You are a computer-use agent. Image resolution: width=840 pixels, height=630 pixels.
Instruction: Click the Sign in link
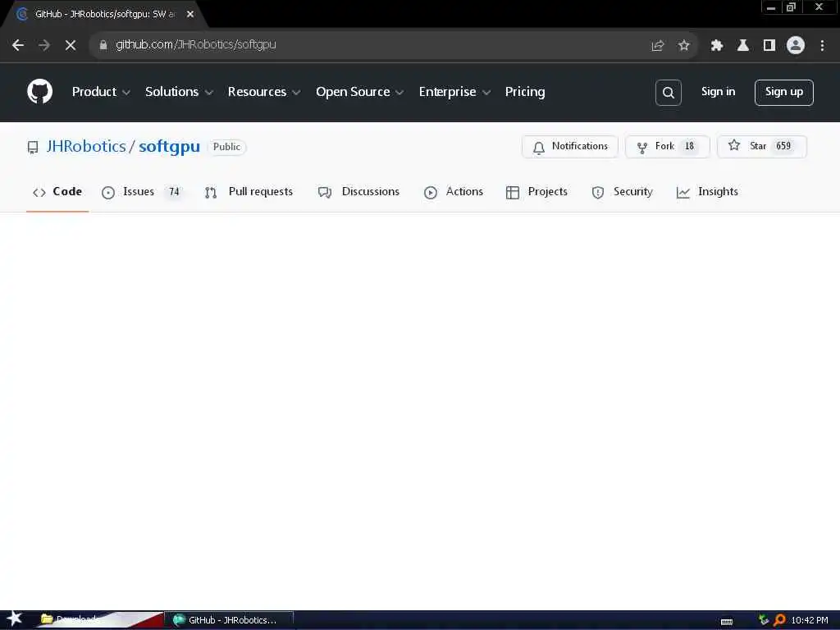(x=718, y=92)
